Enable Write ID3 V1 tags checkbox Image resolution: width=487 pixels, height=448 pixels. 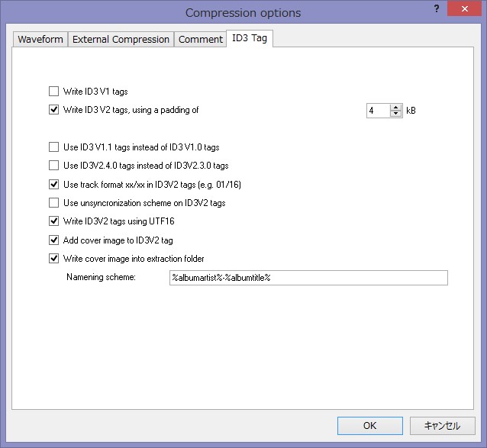53,92
